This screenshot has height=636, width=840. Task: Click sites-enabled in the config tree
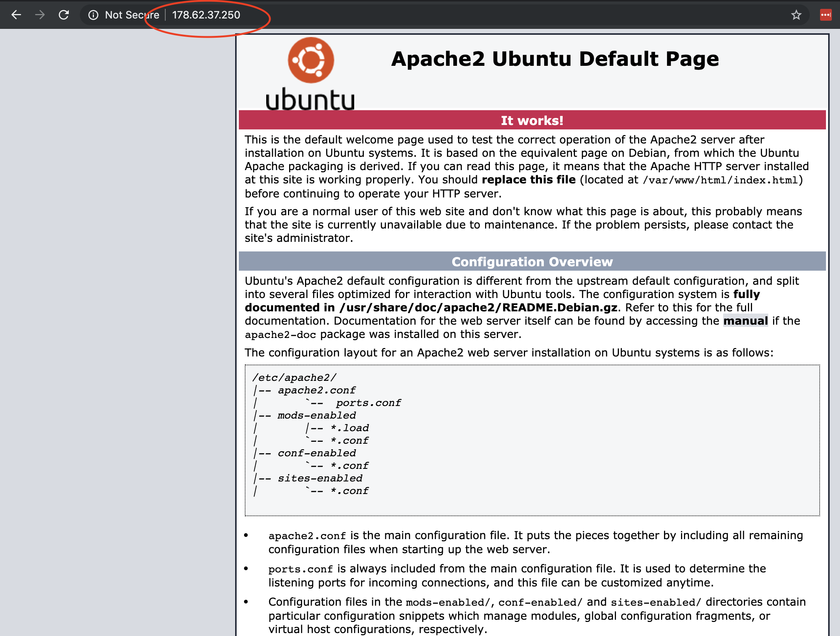click(320, 478)
